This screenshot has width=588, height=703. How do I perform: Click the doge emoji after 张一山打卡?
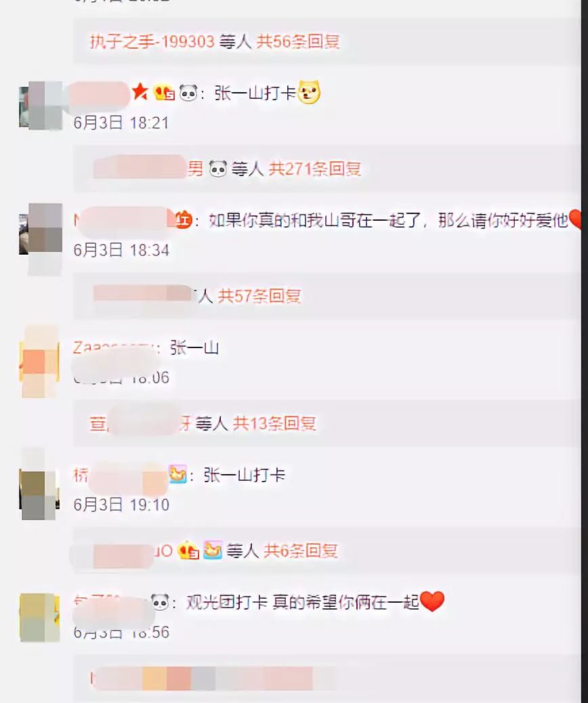(310, 92)
